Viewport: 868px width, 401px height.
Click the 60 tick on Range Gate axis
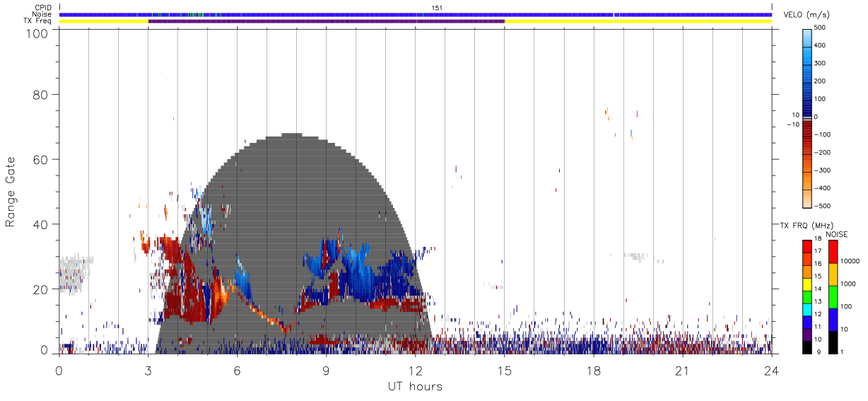click(41, 160)
